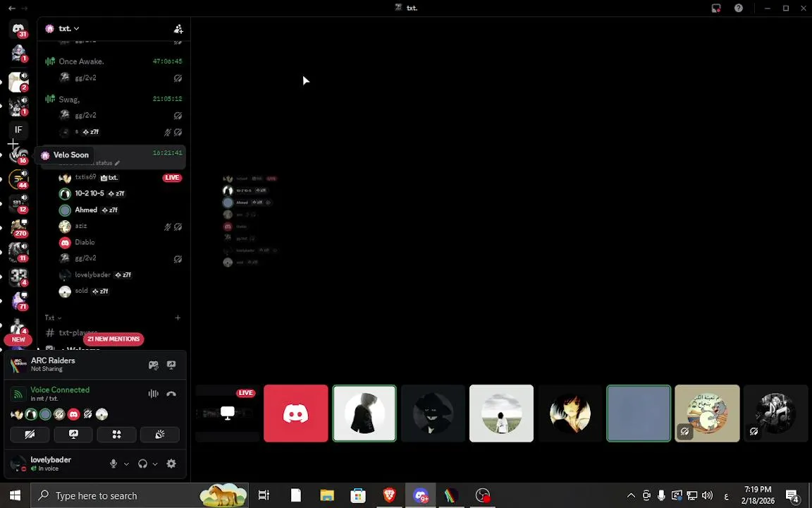812x508 pixels.
Task: Go forward with title bar right arrow
Action: click(x=25, y=8)
